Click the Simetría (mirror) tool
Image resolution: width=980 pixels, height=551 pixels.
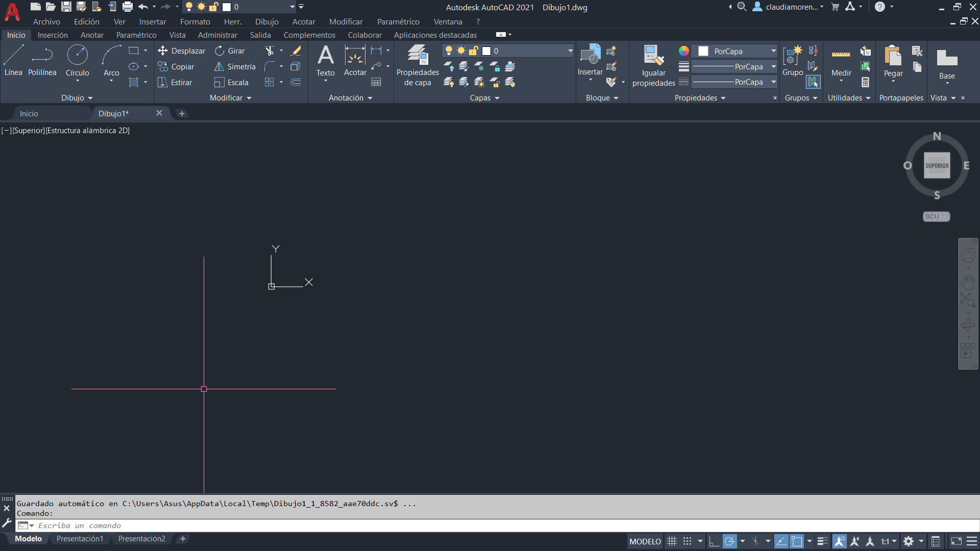(235, 66)
